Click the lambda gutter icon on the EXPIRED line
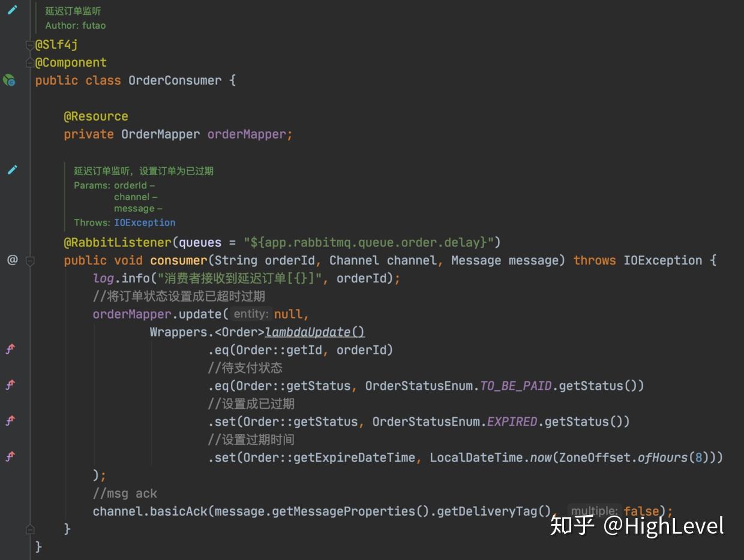 (x=10, y=421)
